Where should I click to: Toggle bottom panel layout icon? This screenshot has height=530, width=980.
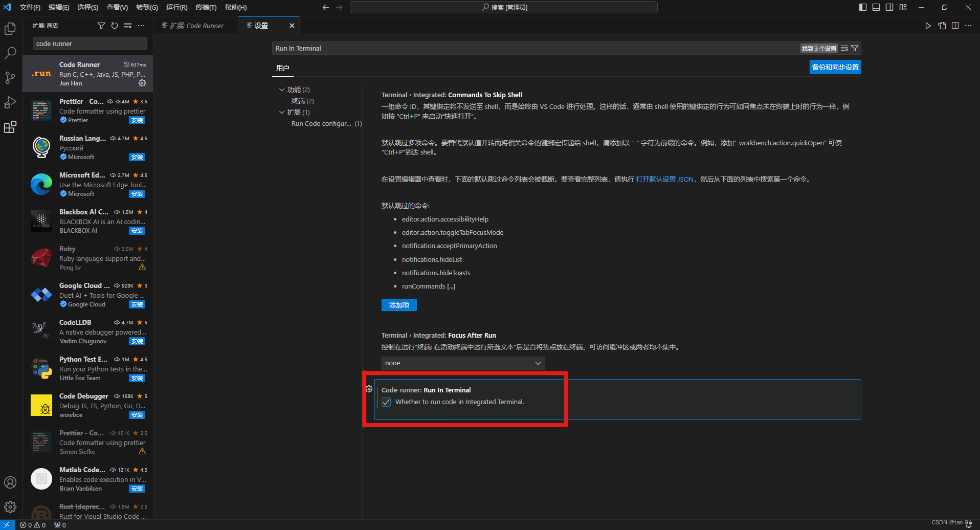876,7
